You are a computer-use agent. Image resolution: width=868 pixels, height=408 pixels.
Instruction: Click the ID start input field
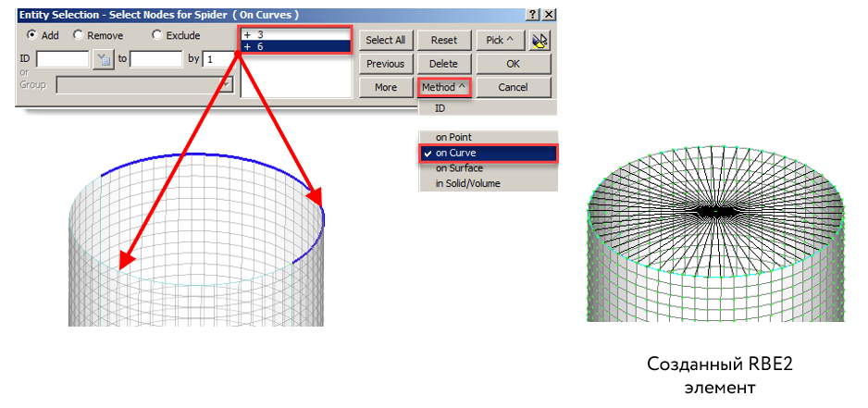tap(63, 58)
